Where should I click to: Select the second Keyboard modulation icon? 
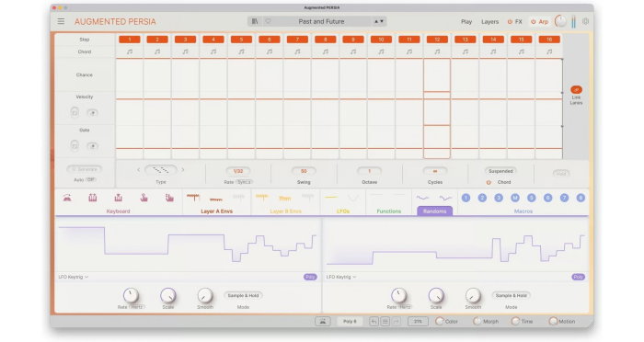click(93, 198)
